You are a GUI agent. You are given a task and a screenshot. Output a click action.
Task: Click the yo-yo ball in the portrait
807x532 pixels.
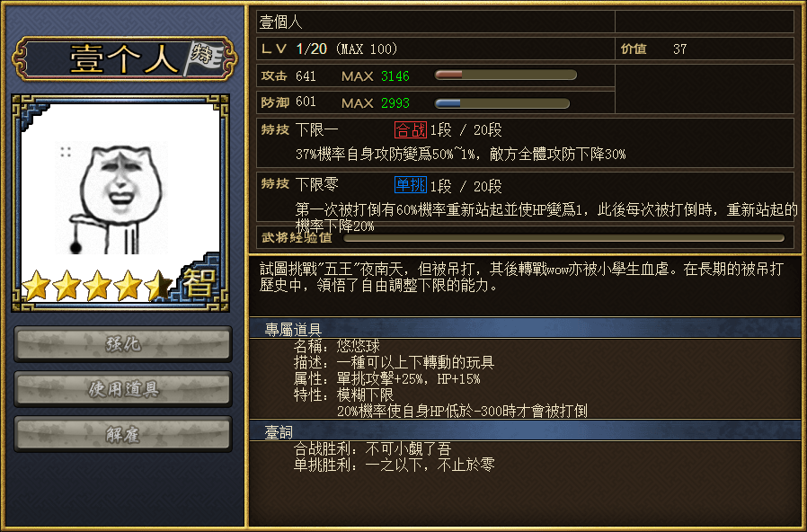[75, 248]
